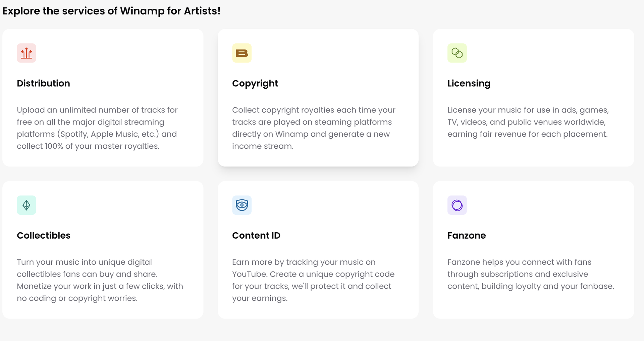The height and width of the screenshot is (341, 644).
Task: Click the red Distribution arrows icon
Action: tap(26, 53)
